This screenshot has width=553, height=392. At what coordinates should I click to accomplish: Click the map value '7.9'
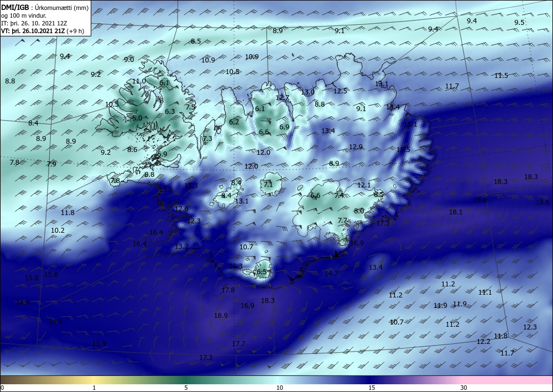[x=51, y=164]
